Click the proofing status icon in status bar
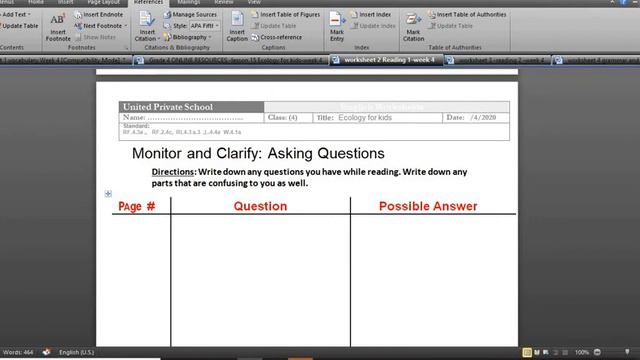This screenshot has width=640, height=360. [x=47, y=352]
